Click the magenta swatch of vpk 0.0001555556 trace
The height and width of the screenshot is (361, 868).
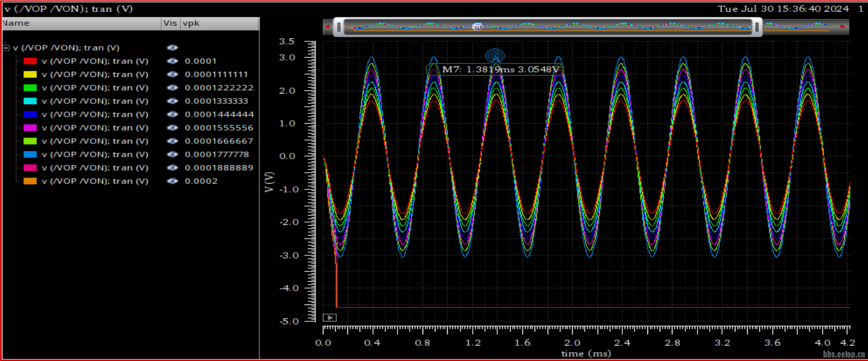coord(30,128)
